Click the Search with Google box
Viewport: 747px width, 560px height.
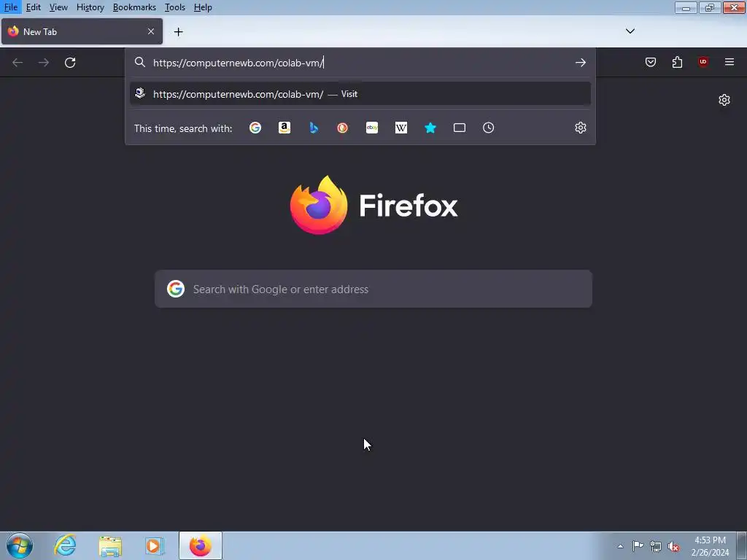click(x=373, y=289)
